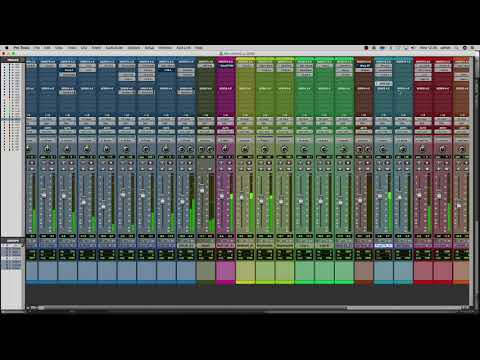
Task: Click the magenta track delay compensation display
Action: pyautogui.click(x=226, y=255)
